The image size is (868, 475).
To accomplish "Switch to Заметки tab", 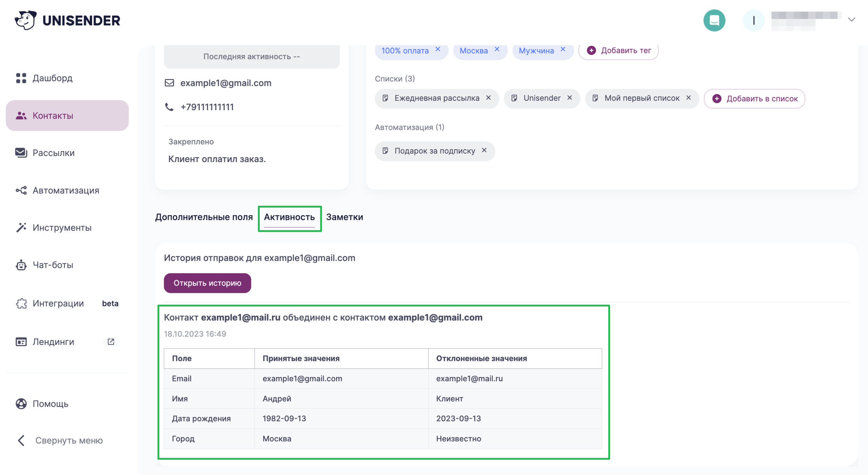I will pyautogui.click(x=344, y=217).
